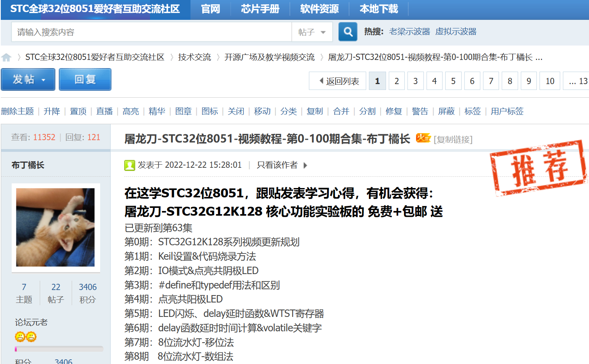Click the hot thread flame badge
Image resolution: width=589 pixels, height=364 pixels.
click(x=423, y=138)
